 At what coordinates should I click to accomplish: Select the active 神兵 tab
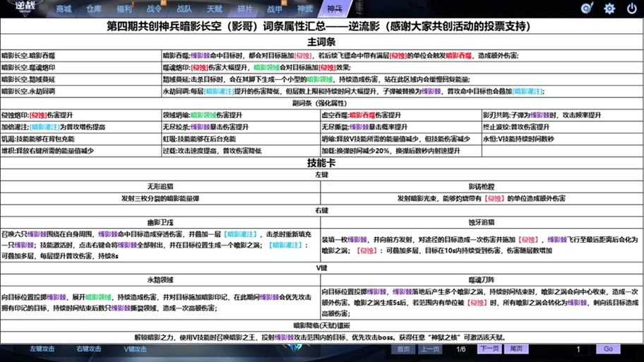coord(335,8)
